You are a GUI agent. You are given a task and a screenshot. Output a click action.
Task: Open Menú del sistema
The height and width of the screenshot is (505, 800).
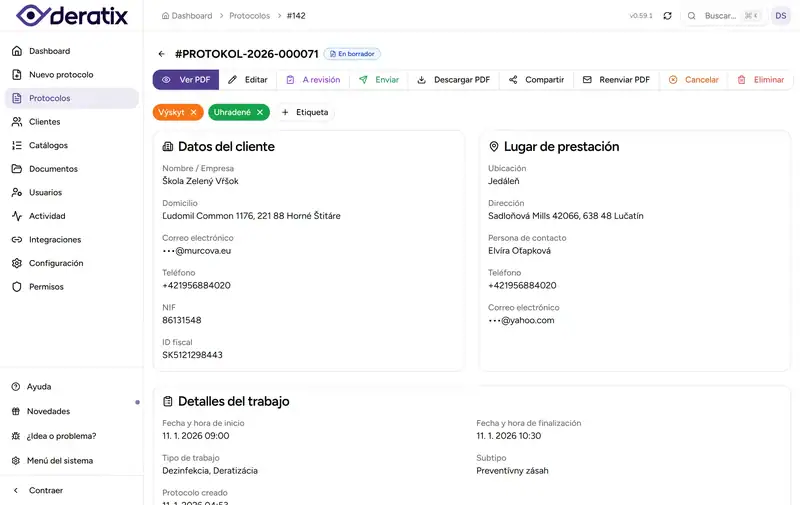coord(60,461)
